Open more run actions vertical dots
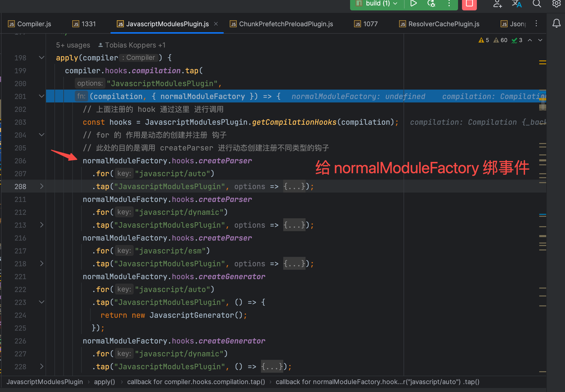The height and width of the screenshot is (392, 565). (449, 3)
